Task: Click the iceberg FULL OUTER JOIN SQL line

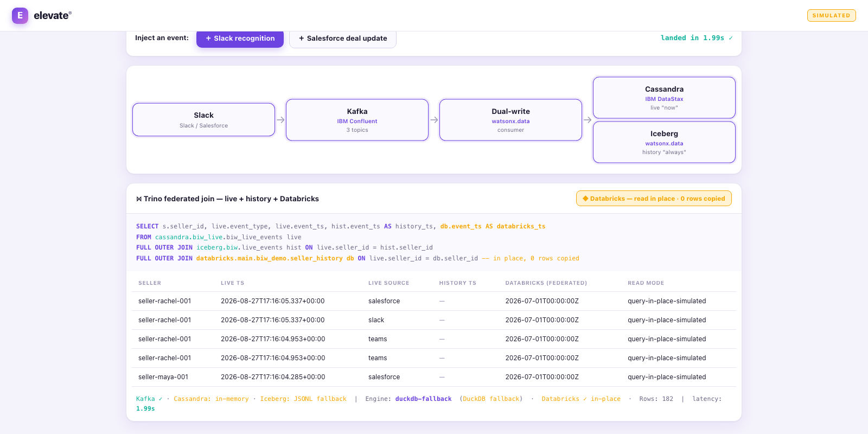Action: (x=284, y=247)
